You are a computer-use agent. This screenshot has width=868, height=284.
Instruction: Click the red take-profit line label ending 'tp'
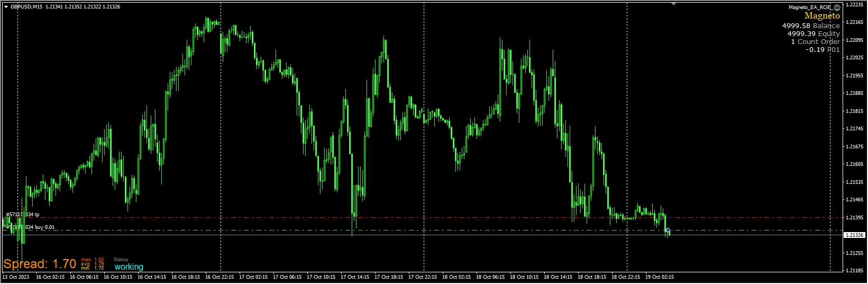click(22, 215)
